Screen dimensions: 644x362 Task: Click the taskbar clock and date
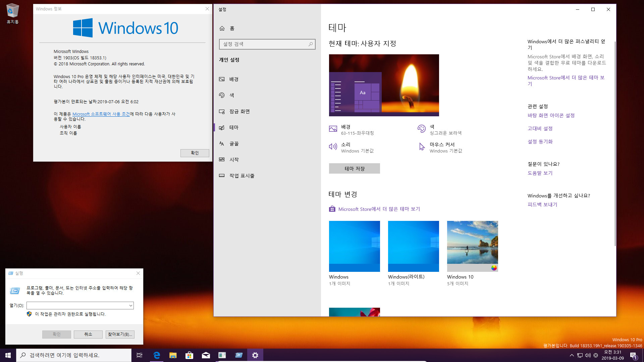[613, 355]
